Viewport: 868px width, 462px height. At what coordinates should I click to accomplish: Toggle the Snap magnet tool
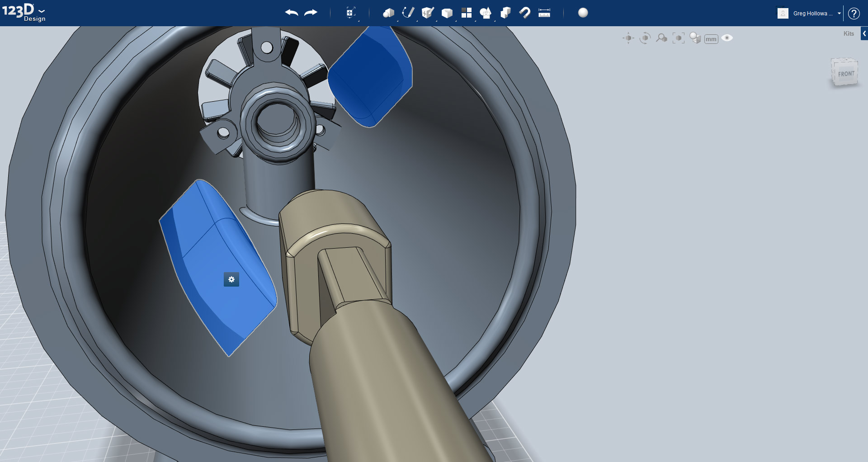click(x=525, y=13)
